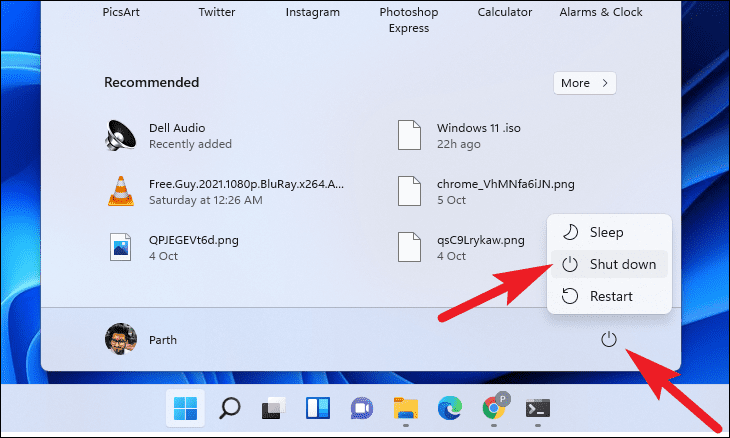The height and width of the screenshot is (438, 730).
Task: Open File Explorer from the taskbar
Action: click(406, 408)
